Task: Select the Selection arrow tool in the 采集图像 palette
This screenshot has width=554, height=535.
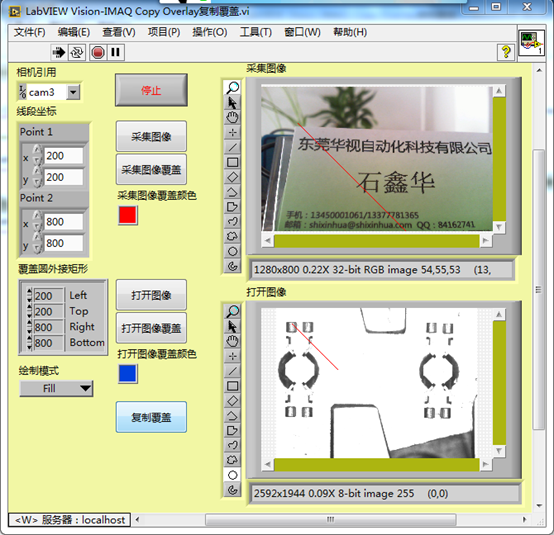Action: (x=232, y=102)
